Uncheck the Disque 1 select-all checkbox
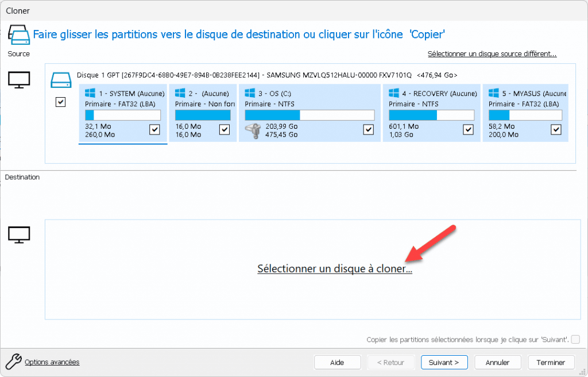588x377 pixels. point(60,102)
